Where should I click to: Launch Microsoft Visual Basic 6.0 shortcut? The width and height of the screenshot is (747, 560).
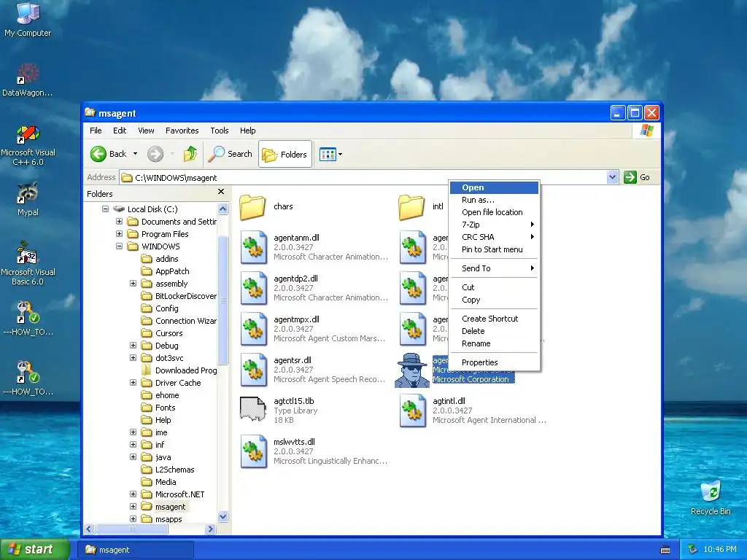pyautogui.click(x=28, y=264)
